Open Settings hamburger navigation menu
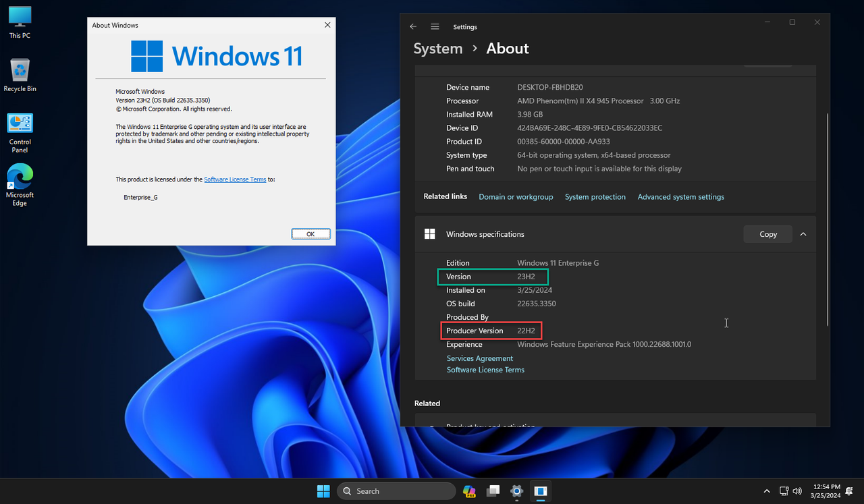Viewport: 864px width, 504px height. click(435, 27)
